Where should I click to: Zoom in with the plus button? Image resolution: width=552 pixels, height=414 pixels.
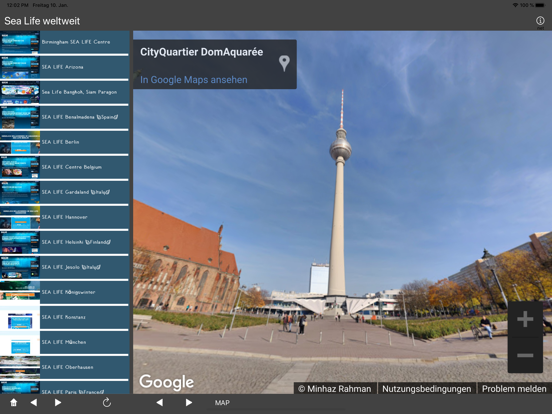[x=525, y=319]
